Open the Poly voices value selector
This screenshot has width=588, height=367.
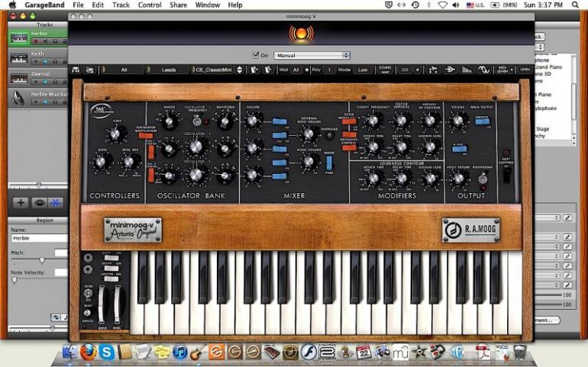(329, 69)
